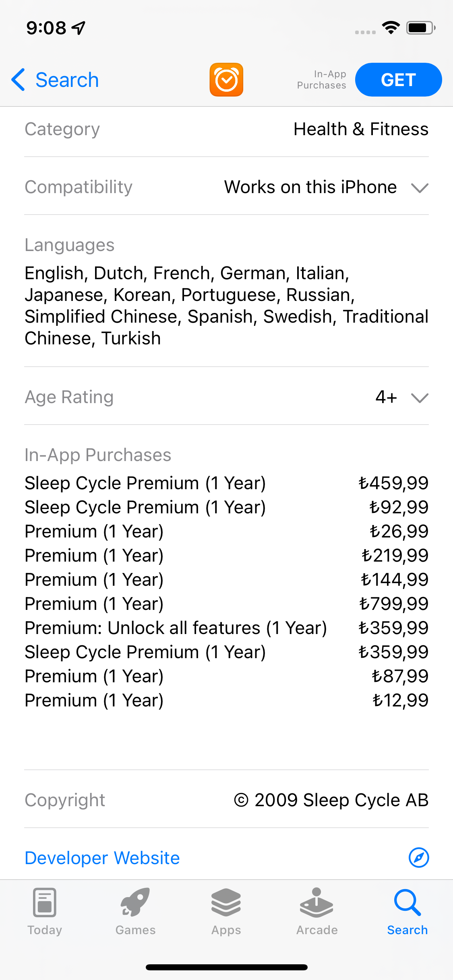Open the Developer Website link
This screenshot has width=453, height=980.
(x=102, y=858)
